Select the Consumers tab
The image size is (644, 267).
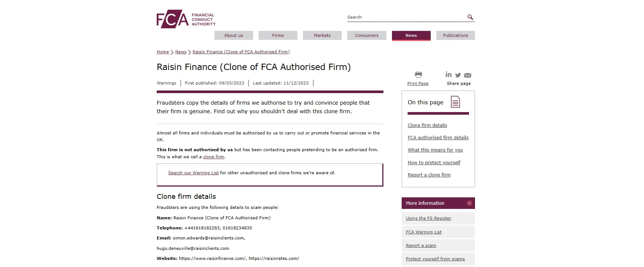pos(367,35)
